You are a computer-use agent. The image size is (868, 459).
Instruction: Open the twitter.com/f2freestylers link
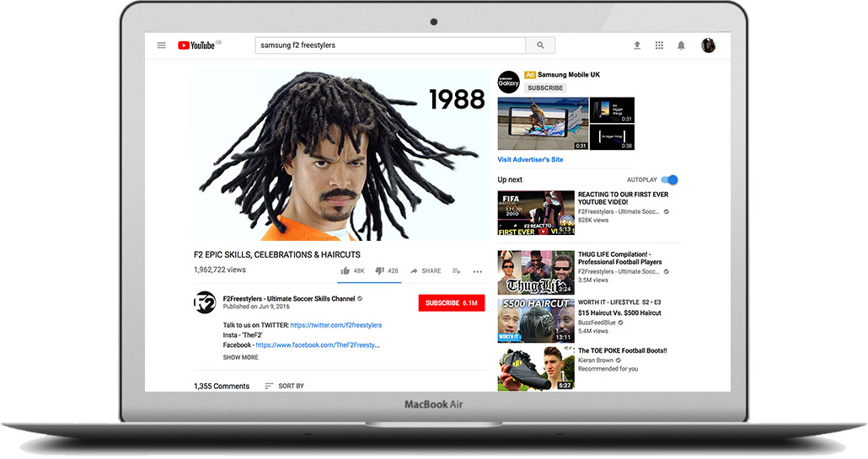click(x=336, y=325)
